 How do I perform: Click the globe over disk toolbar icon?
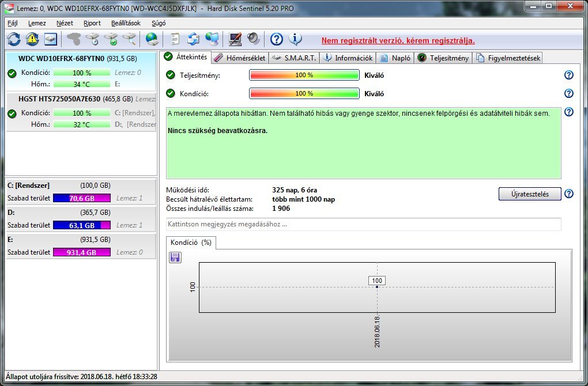[x=152, y=39]
